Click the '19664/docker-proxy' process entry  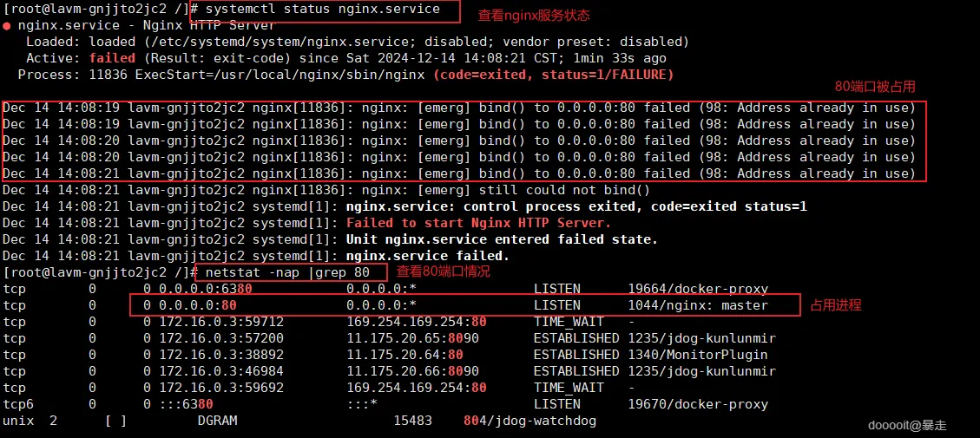point(698,289)
